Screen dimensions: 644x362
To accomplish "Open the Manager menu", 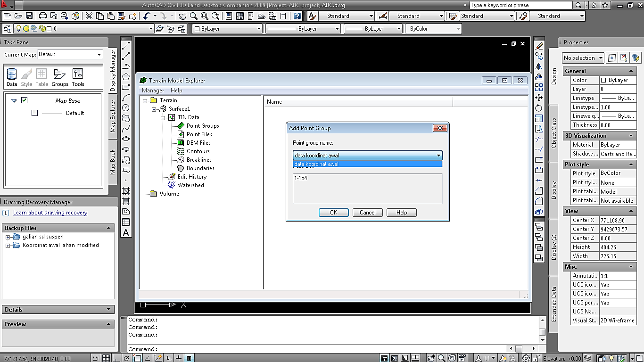I will pyautogui.click(x=153, y=90).
